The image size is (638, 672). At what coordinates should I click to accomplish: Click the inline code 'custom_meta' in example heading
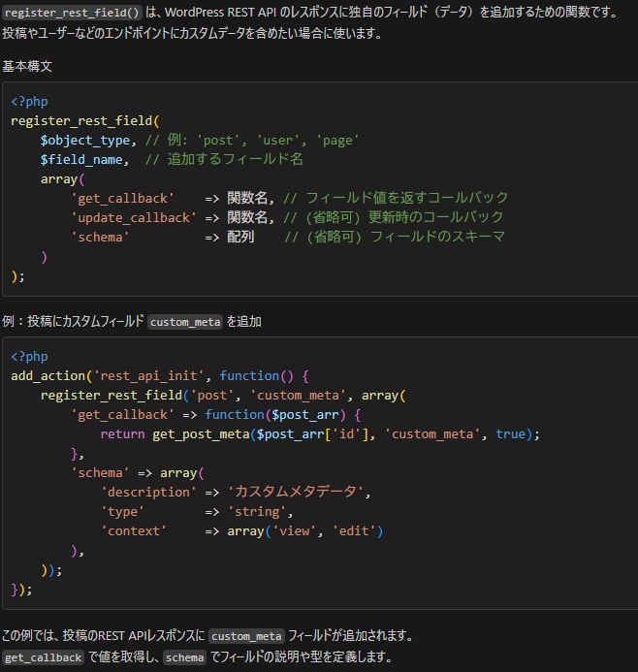(x=185, y=322)
